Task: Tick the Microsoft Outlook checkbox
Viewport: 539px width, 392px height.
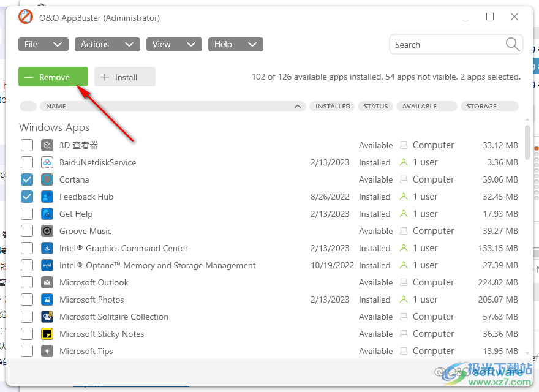Action: 27,282
